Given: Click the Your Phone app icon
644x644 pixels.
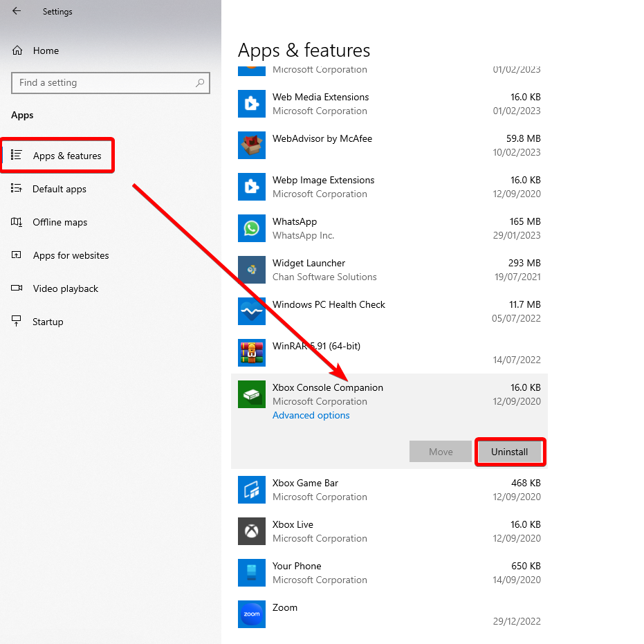Looking at the screenshot, I should click(251, 573).
